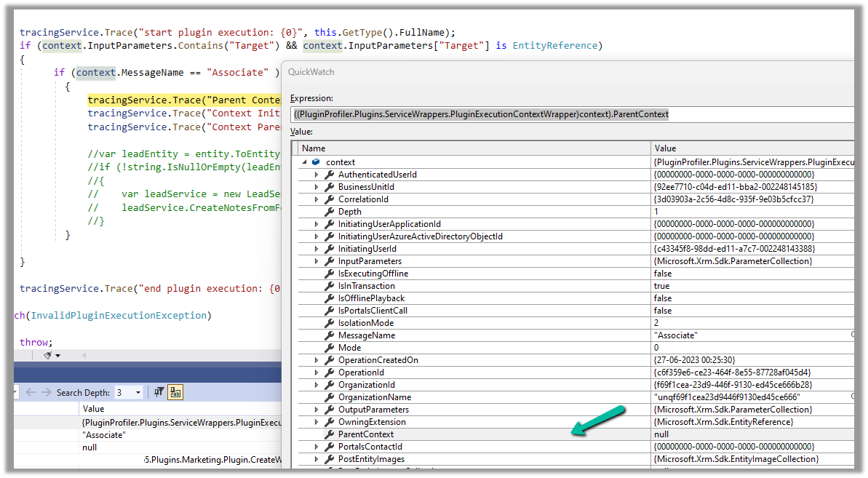The width and height of the screenshot is (868, 478).
Task: Expand the PostEntityImages node
Action: (x=316, y=459)
